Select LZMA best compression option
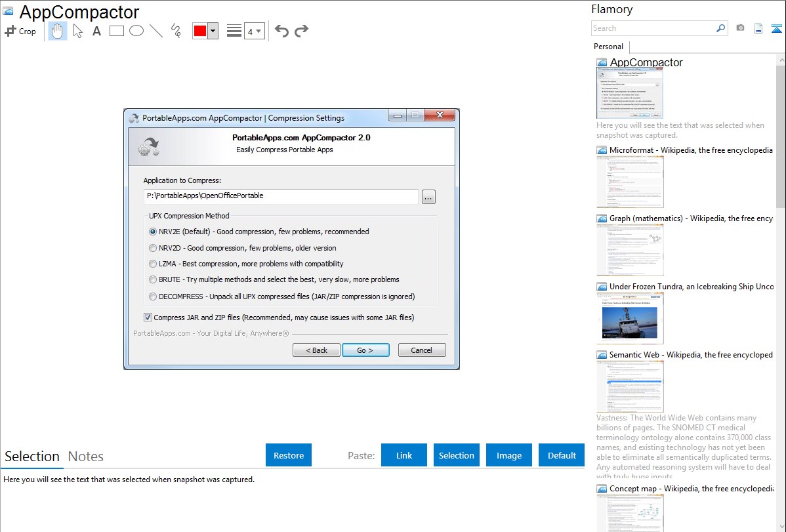Screen dimensions: 786x532 [x=153, y=264]
